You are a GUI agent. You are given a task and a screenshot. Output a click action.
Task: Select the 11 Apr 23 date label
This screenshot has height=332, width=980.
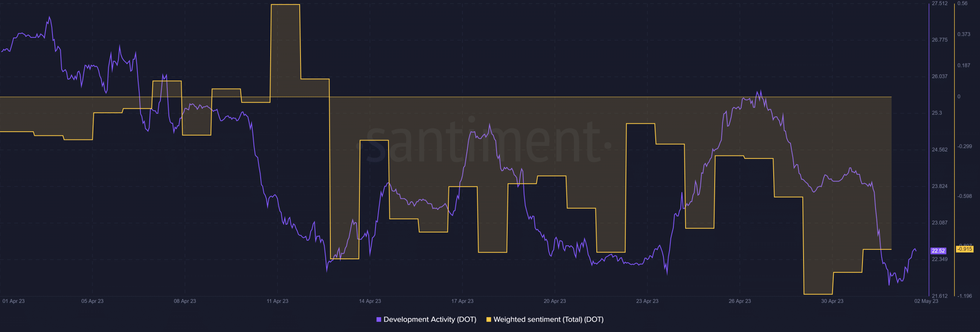pyautogui.click(x=278, y=301)
